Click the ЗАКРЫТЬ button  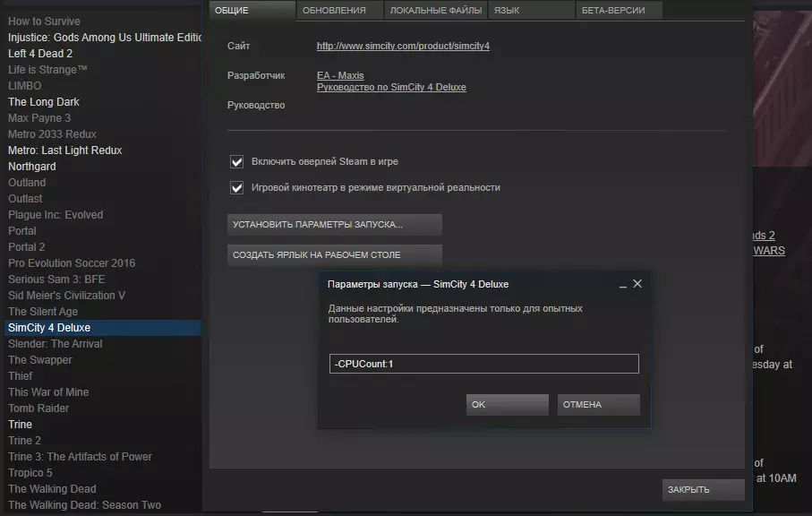pyautogui.click(x=704, y=490)
